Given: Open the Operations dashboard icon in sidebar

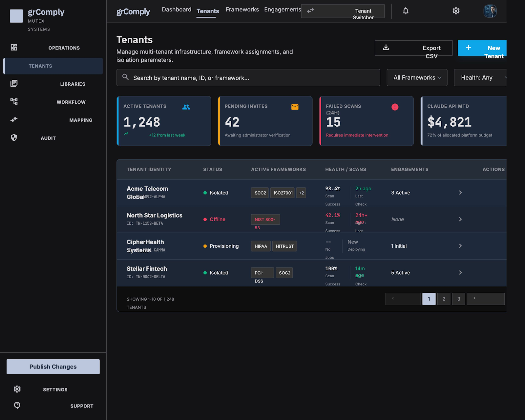Looking at the screenshot, I should 14,48.
